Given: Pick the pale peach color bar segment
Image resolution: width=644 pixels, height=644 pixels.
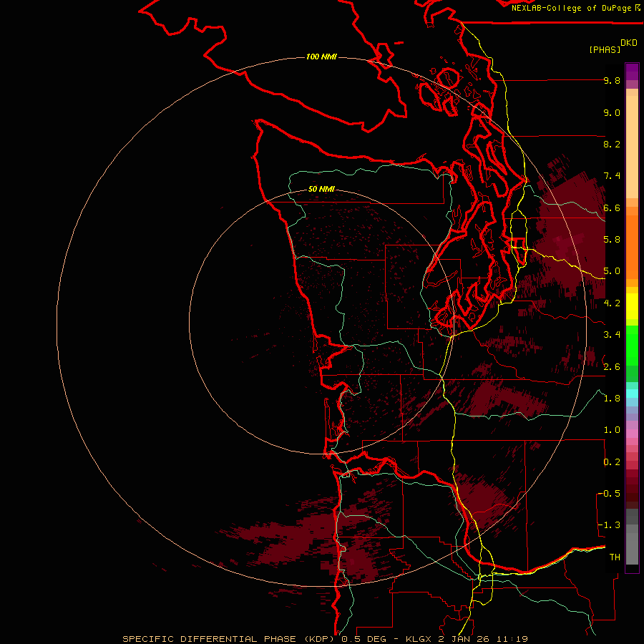Looking at the screenshot, I should coord(632,147).
